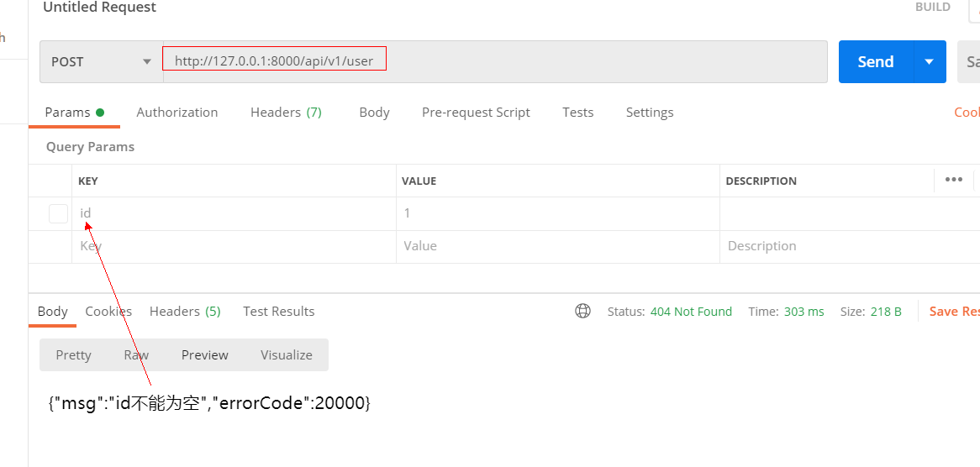Open the three-dots column options menu
The width and height of the screenshot is (980, 467).
coord(953,180)
